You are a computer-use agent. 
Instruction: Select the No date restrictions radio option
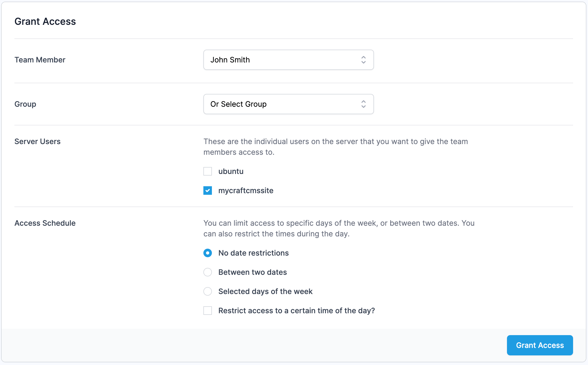coord(208,253)
